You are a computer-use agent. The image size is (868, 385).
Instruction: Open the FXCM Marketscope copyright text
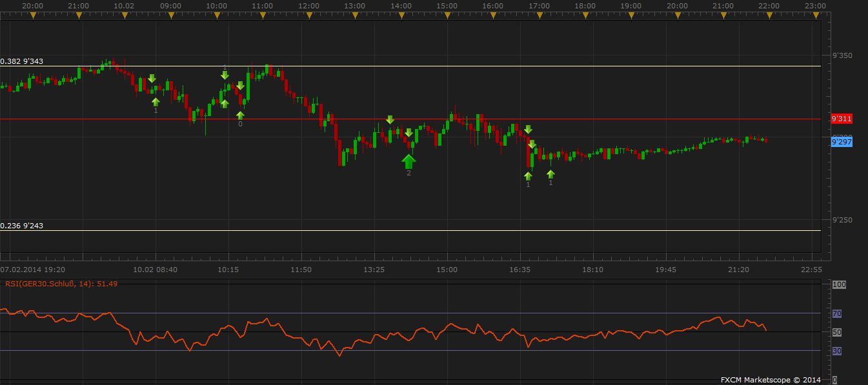[770, 379]
